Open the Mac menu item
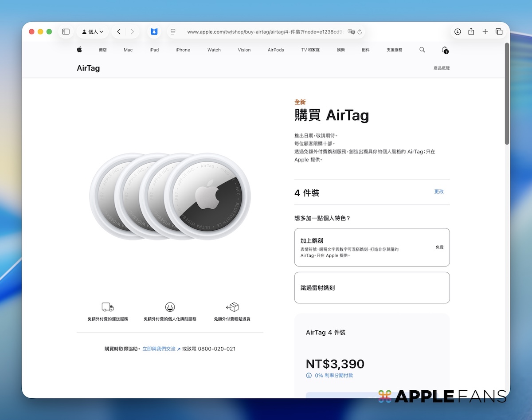Screen dimensions: 532x420 pyautogui.click(x=128, y=50)
